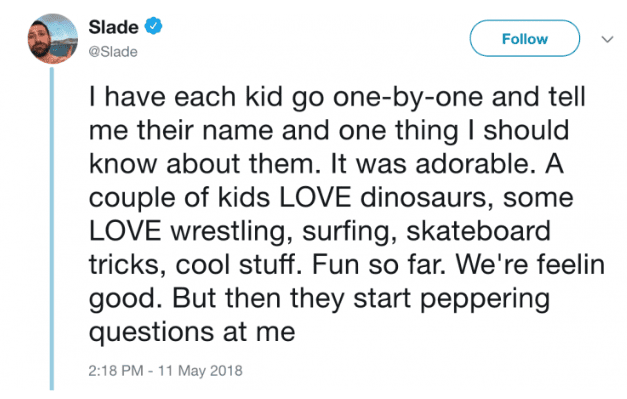Viewport: 627px width, 399px height.
Task: Click the first 'LOVE' in the tweet
Action: 315,198
